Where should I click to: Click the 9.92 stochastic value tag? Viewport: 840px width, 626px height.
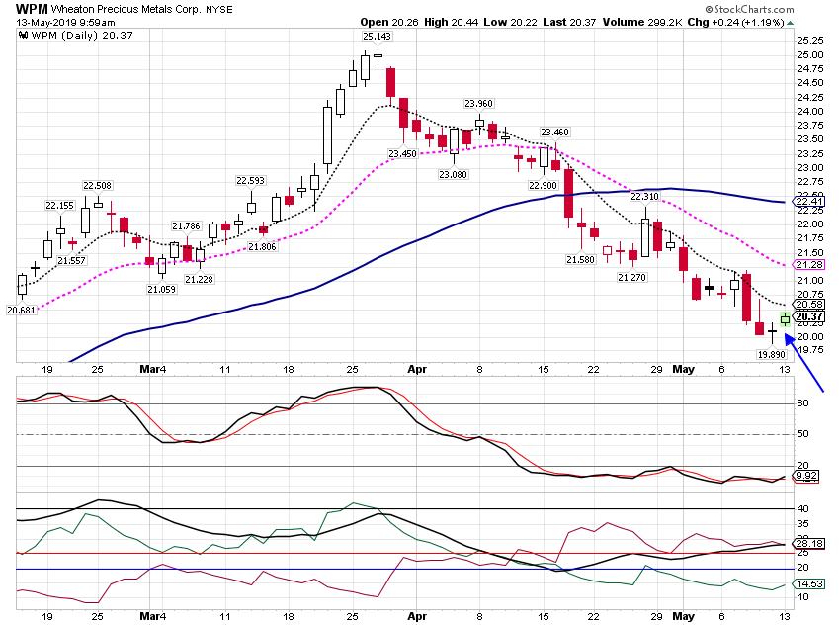pyautogui.click(x=806, y=476)
